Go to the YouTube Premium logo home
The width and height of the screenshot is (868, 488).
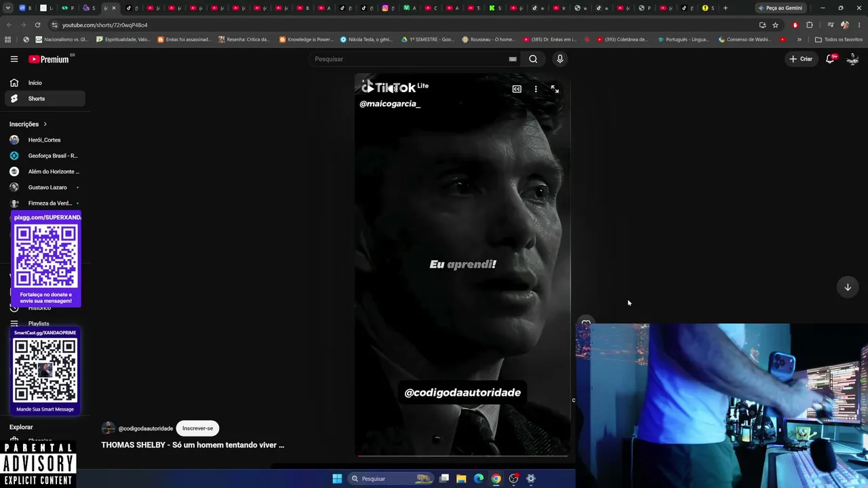(50, 59)
